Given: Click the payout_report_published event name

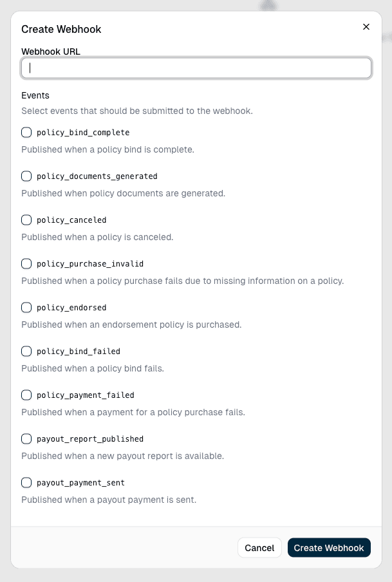Looking at the screenshot, I should [x=89, y=439].
